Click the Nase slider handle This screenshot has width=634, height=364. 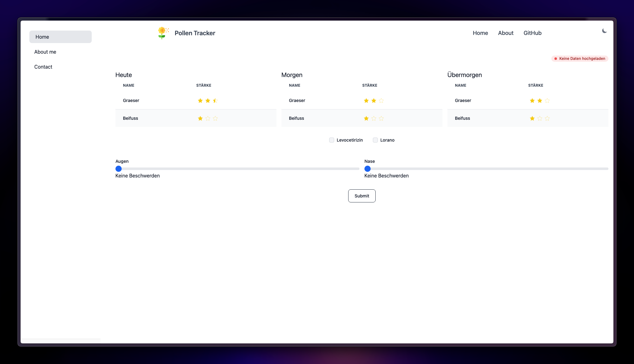(368, 169)
